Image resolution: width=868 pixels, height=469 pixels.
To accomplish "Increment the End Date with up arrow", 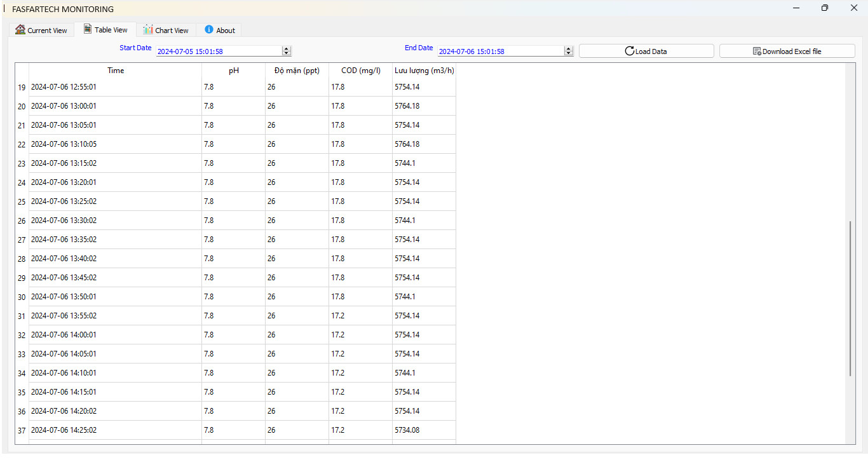I will click(568, 49).
